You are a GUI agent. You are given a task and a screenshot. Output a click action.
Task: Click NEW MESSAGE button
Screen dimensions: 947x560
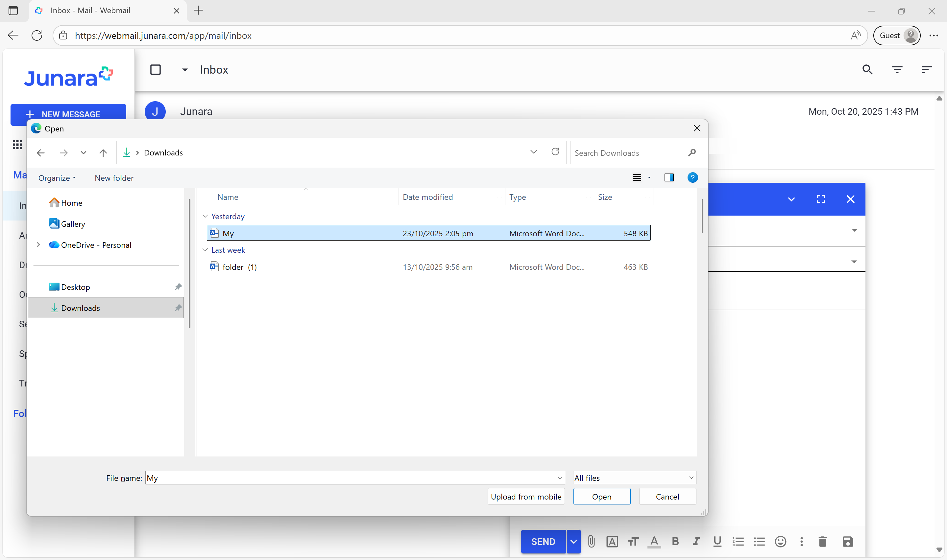[x=68, y=114]
